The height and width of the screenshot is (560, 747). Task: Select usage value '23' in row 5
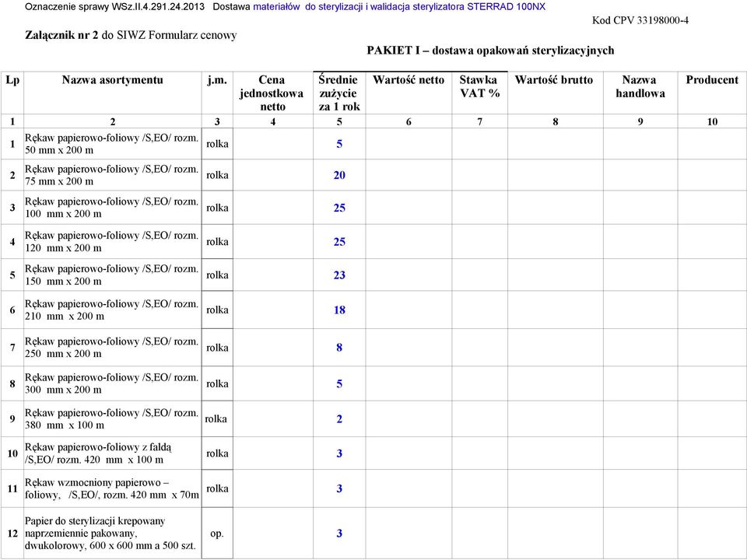click(x=339, y=275)
